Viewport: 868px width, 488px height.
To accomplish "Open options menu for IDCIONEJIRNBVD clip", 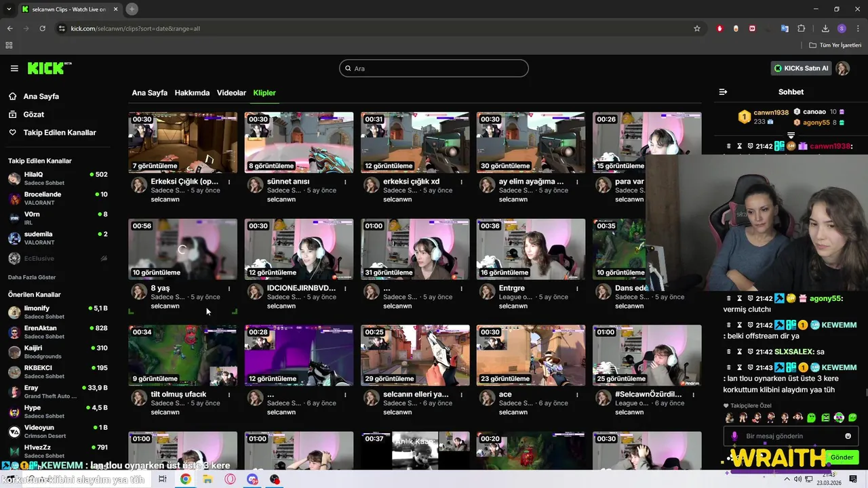I will [x=345, y=288].
